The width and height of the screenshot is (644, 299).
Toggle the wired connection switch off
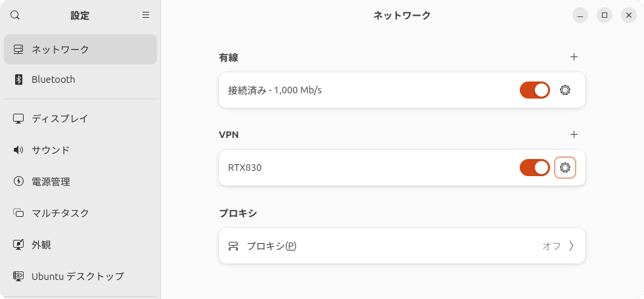[x=535, y=90]
